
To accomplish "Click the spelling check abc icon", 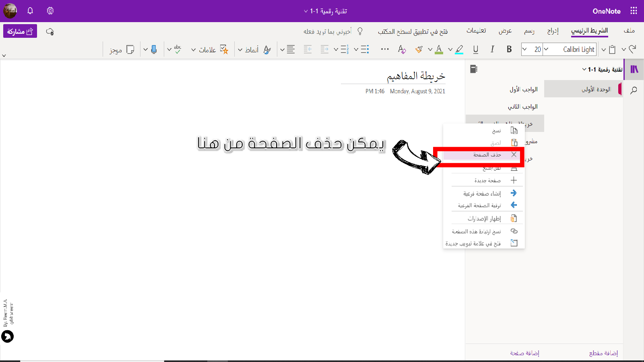I will [x=178, y=49].
